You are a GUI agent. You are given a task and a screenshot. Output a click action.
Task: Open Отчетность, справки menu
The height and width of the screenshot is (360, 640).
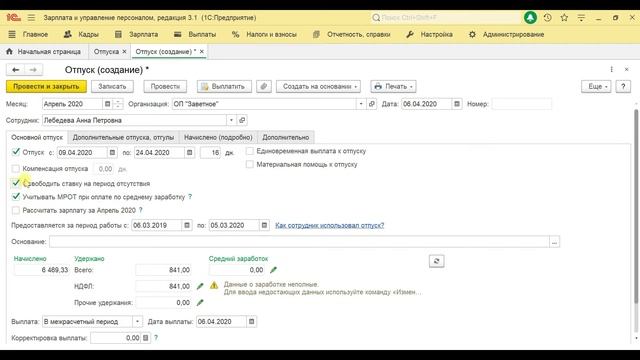pyautogui.click(x=352, y=35)
